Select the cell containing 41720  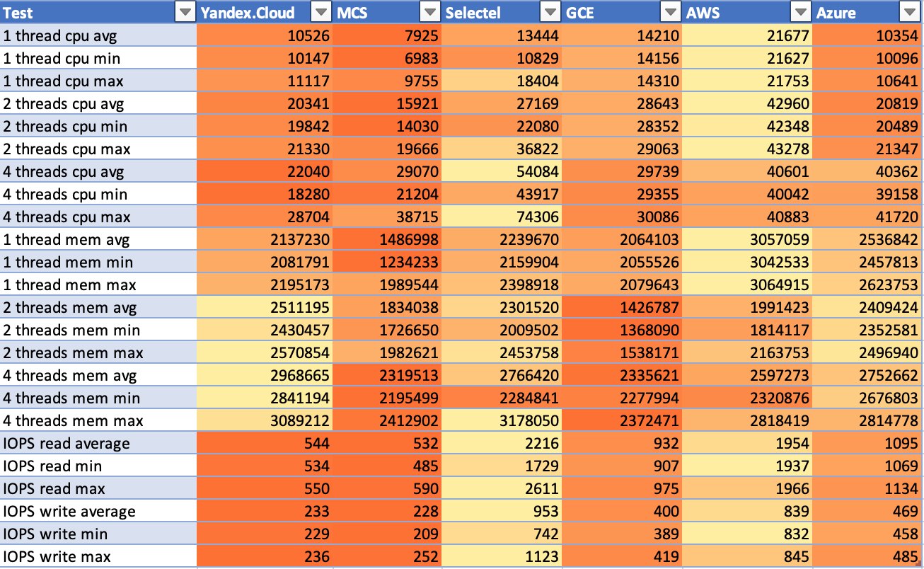tap(868, 217)
